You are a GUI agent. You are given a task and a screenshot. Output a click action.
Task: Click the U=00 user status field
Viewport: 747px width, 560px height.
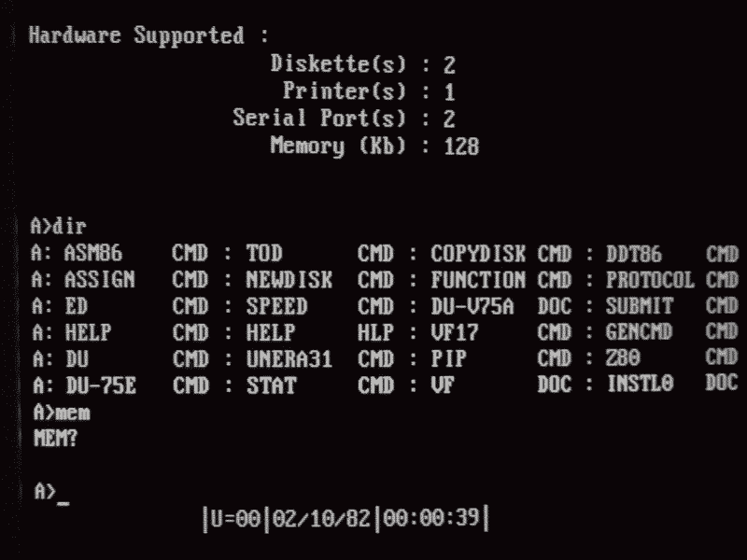pyautogui.click(x=233, y=520)
